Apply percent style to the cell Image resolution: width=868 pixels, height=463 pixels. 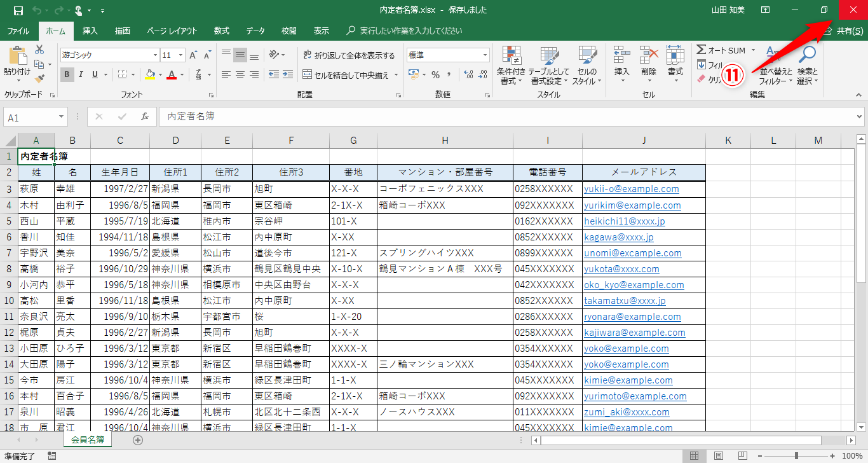436,74
